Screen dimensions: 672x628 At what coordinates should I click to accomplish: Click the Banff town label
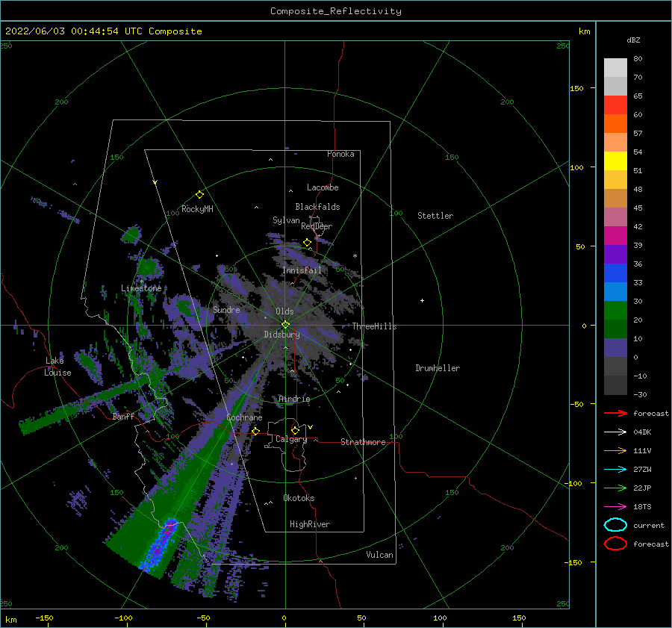(x=123, y=417)
